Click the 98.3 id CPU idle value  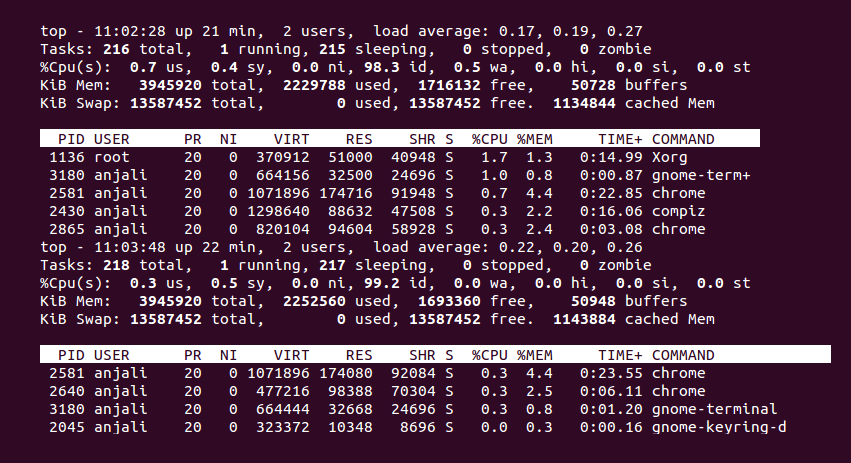coord(386,67)
